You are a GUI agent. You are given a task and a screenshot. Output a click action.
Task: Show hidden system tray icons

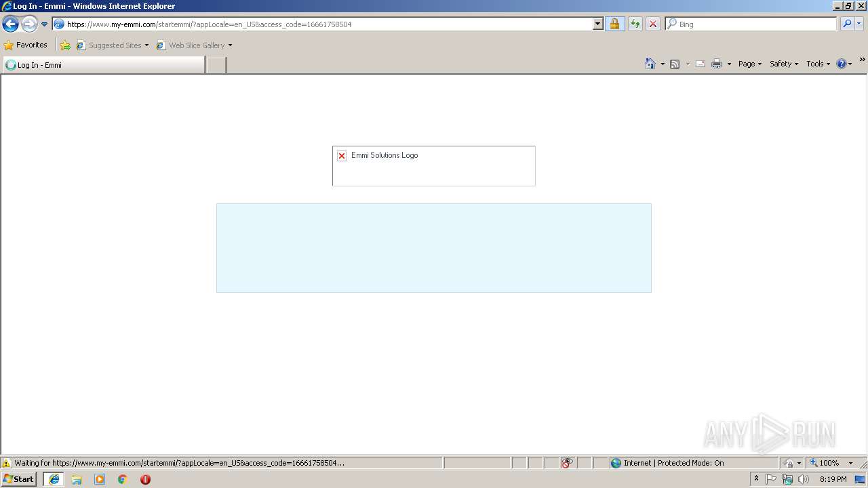point(757,479)
